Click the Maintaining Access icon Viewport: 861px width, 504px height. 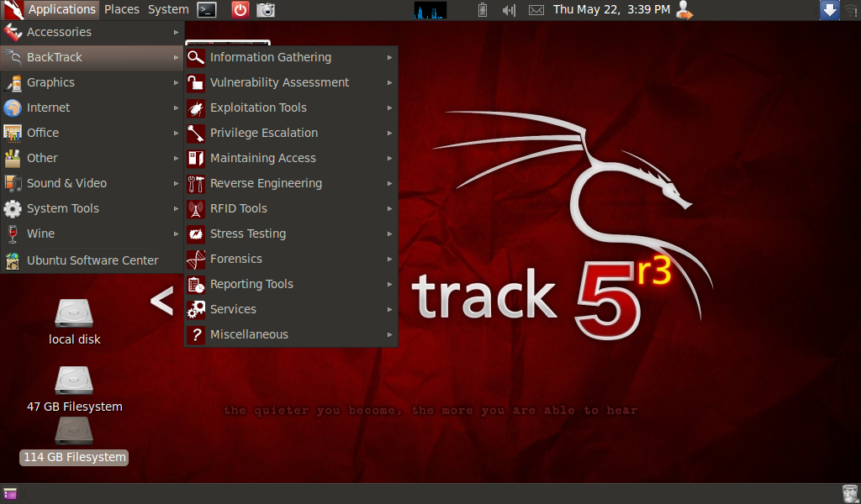pyautogui.click(x=196, y=158)
